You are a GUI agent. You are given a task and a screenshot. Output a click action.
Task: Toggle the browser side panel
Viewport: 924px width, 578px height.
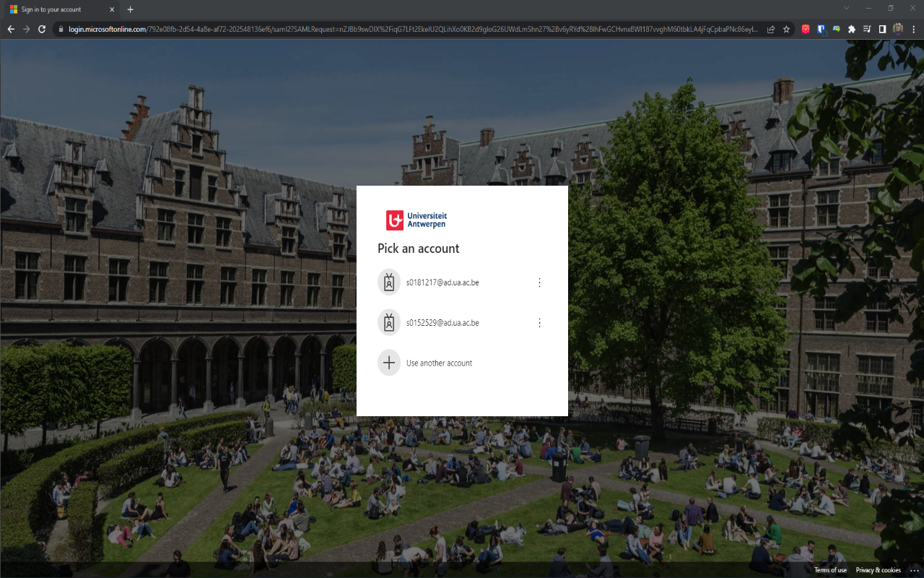tap(882, 30)
